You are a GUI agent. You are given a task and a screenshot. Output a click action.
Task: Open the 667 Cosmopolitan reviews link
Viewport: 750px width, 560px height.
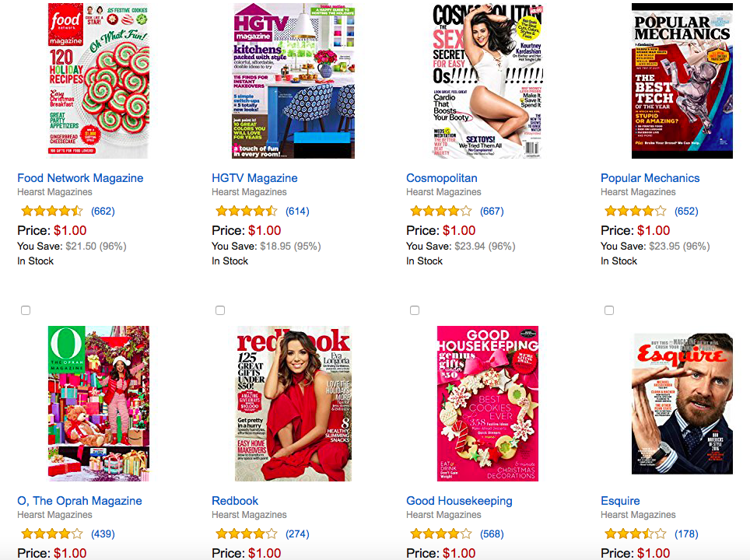[x=492, y=211]
